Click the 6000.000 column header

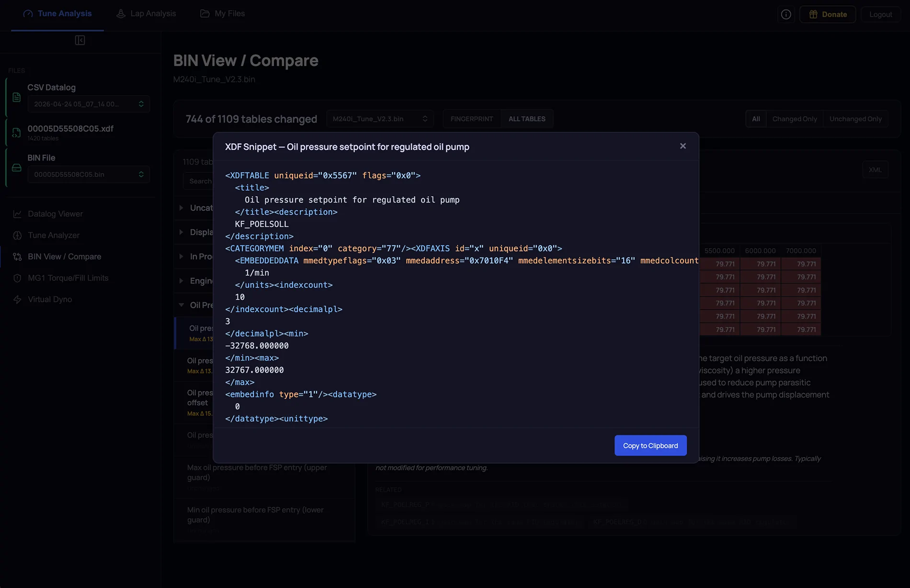760,250
